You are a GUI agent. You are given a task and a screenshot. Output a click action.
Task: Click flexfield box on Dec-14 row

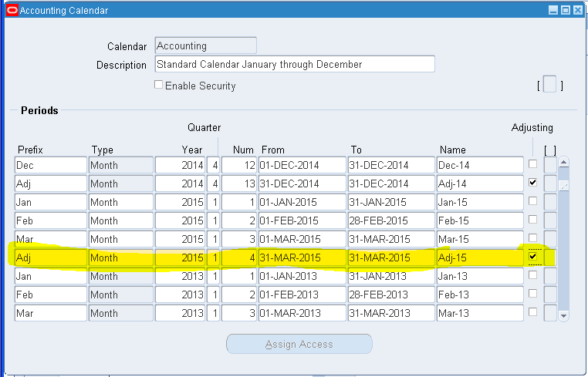(549, 164)
